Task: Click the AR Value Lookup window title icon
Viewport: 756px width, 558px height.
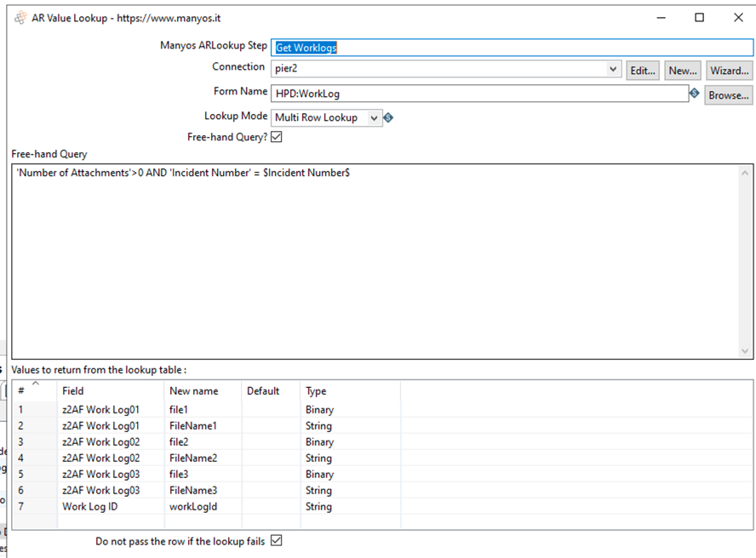Action: click(x=20, y=18)
